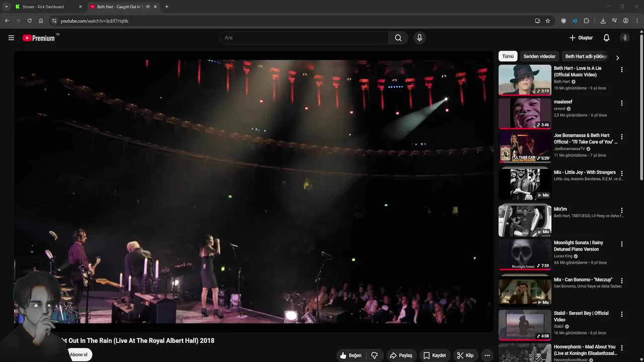Open maalesef video thumbnail
This screenshot has height=362, width=644.
(525, 114)
